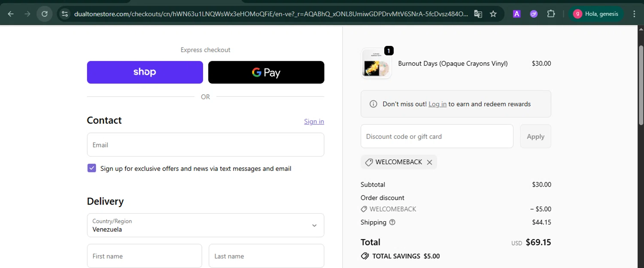Click the page URL in address bar
The width and height of the screenshot is (644, 268).
click(x=270, y=14)
